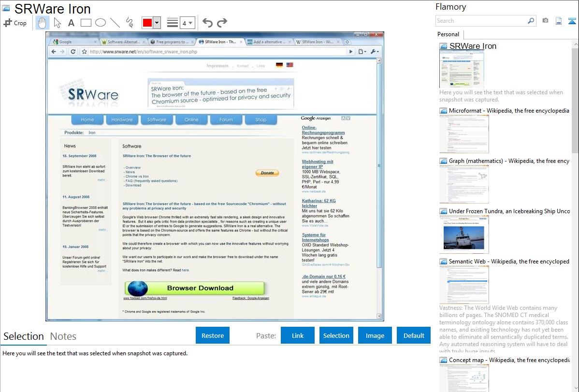Open the Graph (mathematics) snapshot title
579x392 pixels.
point(509,161)
